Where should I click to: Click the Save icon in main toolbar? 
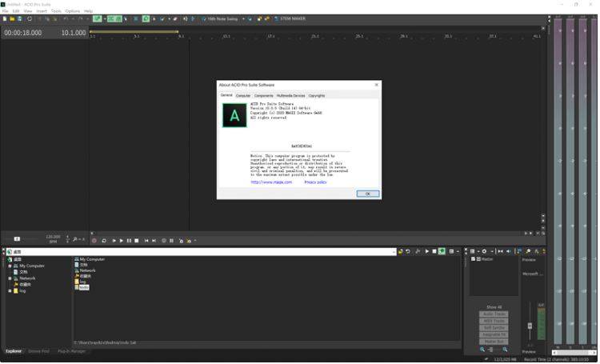tap(20, 18)
